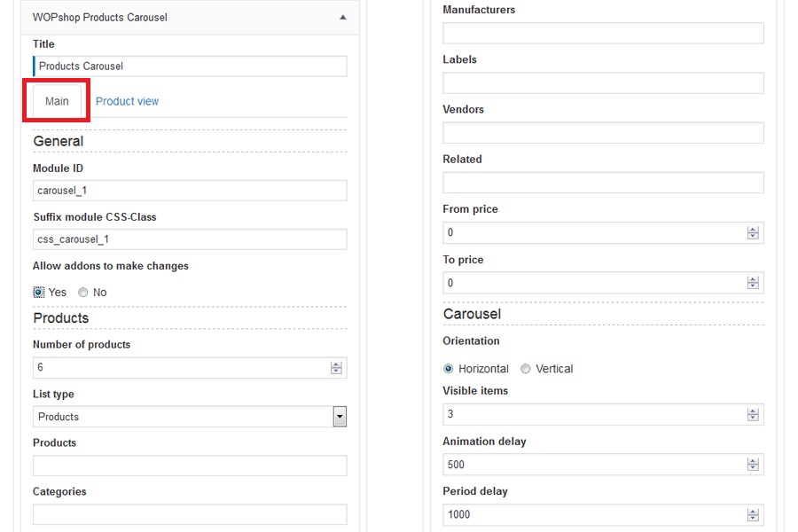The width and height of the screenshot is (798, 532).
Task: Choose Vertical carousel orientation
Action: (526, 369)
